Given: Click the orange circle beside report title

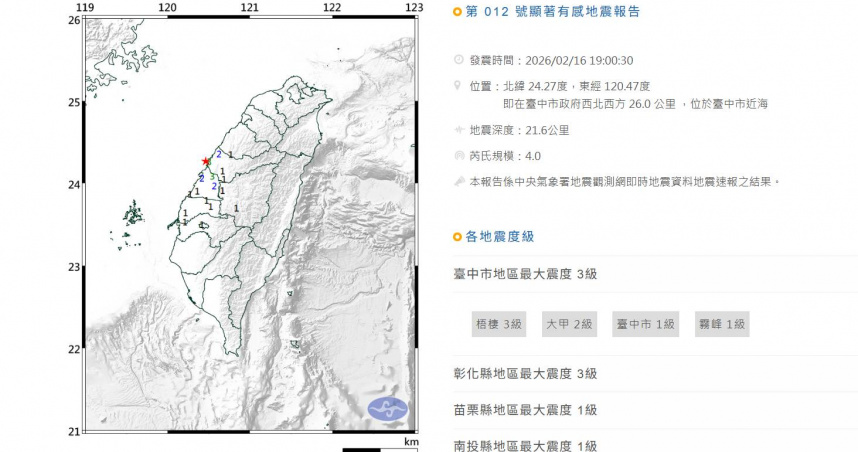Looking at the screenshot, I should pos(458,12).
